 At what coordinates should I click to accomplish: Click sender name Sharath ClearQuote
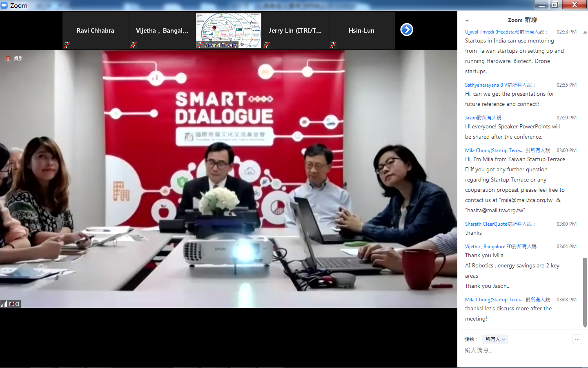click(486, 224)
